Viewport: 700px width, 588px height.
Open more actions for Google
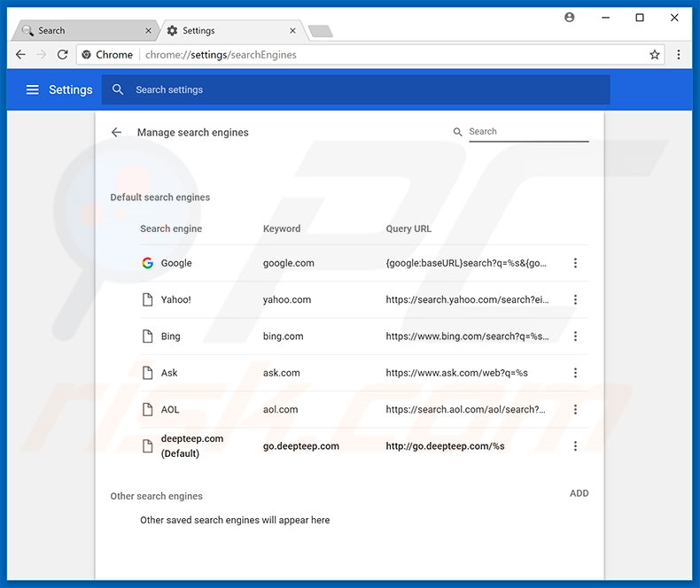pos(575,263)
